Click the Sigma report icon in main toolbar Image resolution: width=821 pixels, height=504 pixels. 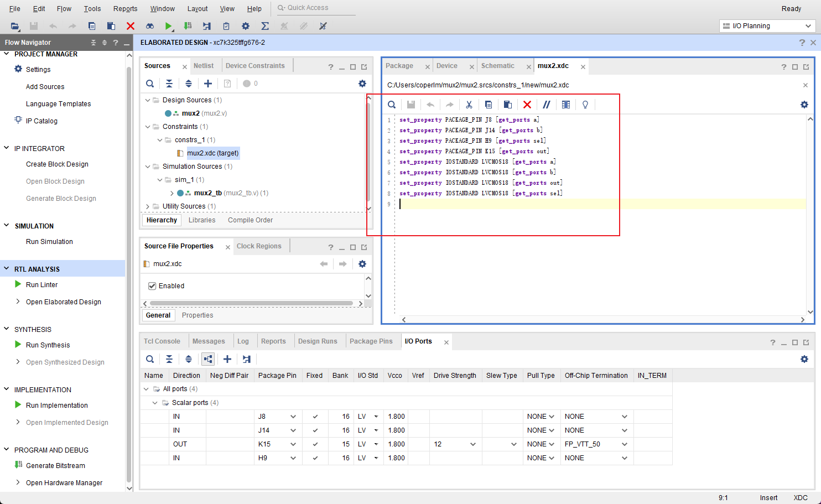point(265,26)
